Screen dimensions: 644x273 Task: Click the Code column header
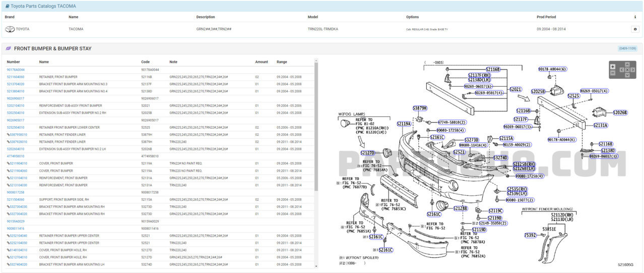pos(146,62)
